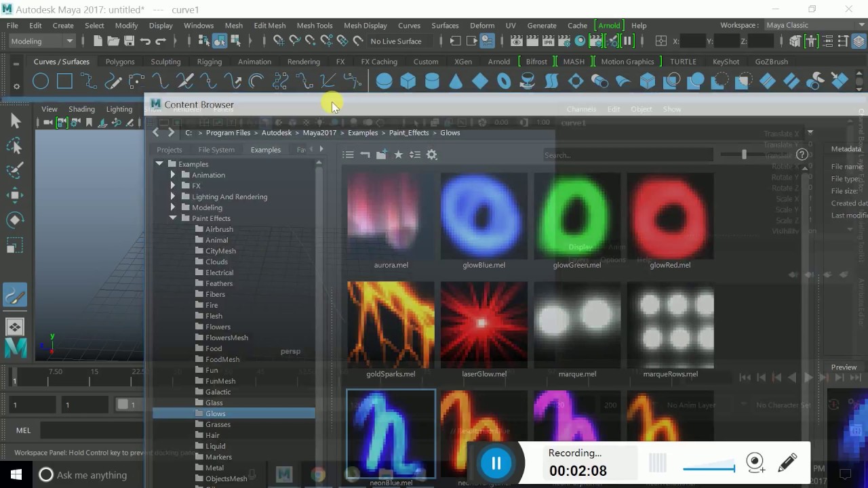Click the polygon sphere shelf icon
The image size is (868, 488).
pos(384,82)
